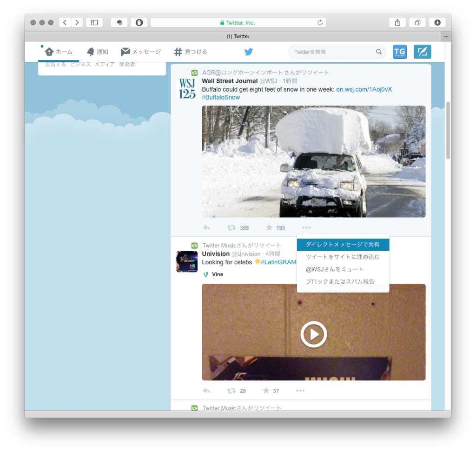Reload the page via refresh icon
476x453 pixels.
[320, 22]
